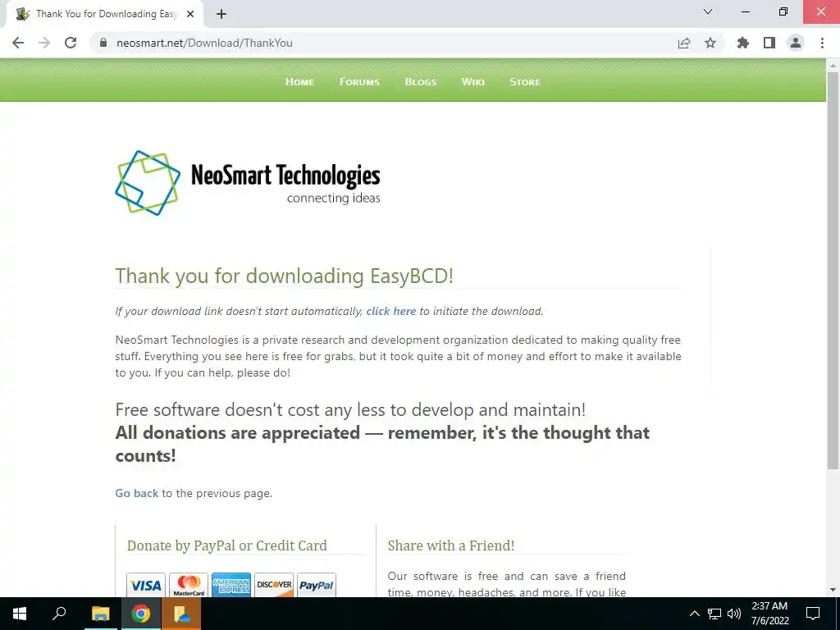Image resolution: width=840 pixels, height=630 pixels.
Task: Open the Extensions puzzle icon
Action: click(743, 43)
